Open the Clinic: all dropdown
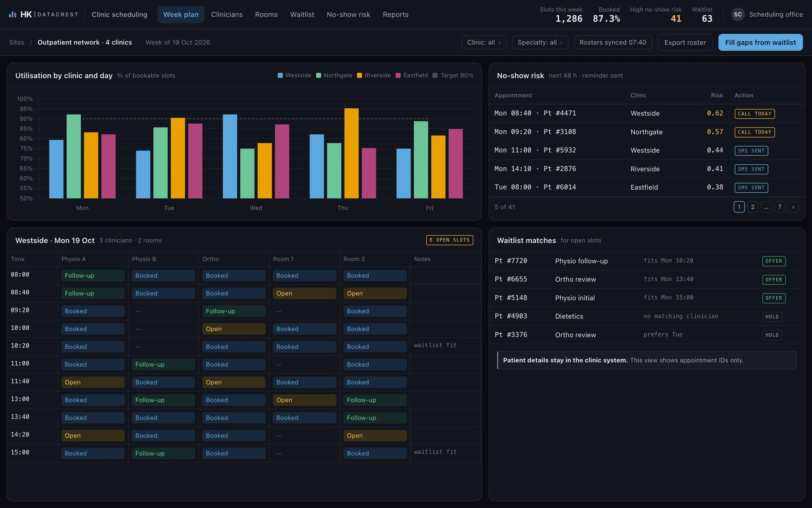The image size is (812, 508). coord(484,42)
